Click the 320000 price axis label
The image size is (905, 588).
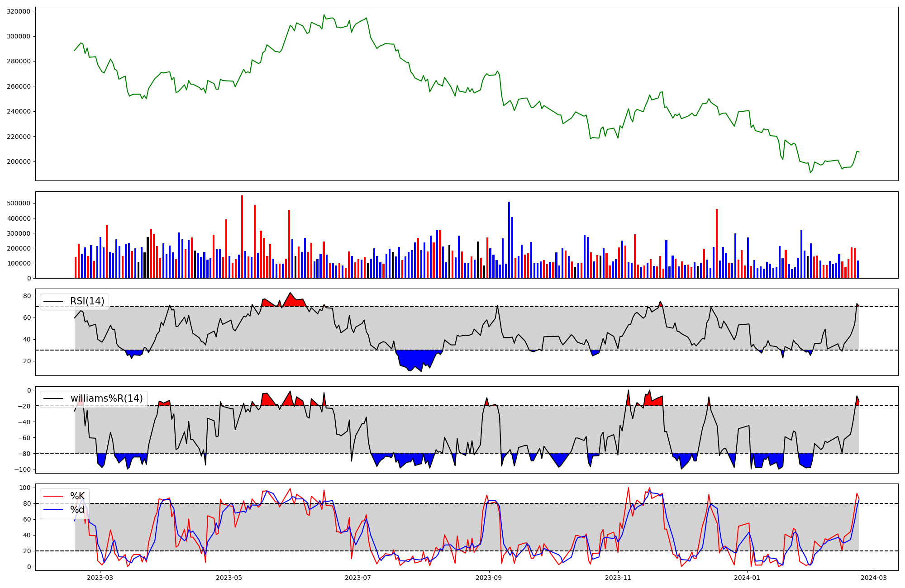coord(19,11)
